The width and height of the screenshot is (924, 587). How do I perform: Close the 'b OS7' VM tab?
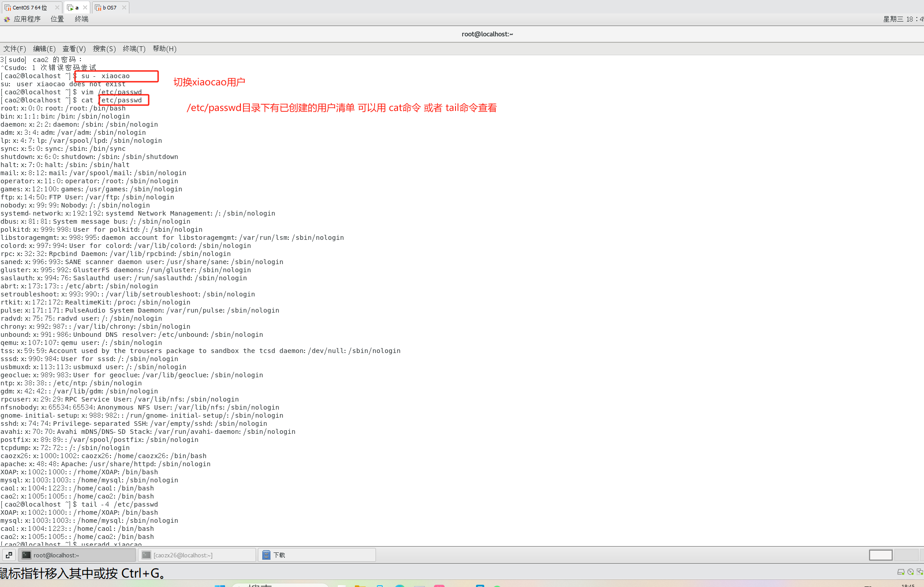[124, 8]
